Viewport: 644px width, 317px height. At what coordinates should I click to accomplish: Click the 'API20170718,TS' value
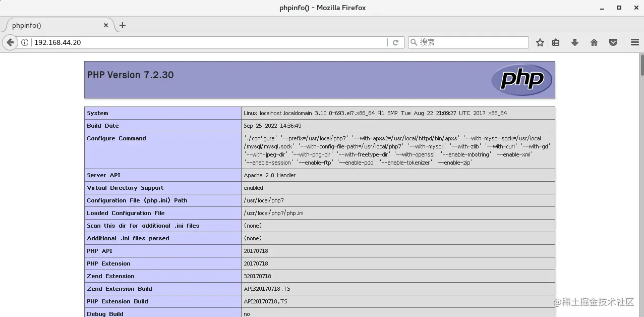pos(265,301)
